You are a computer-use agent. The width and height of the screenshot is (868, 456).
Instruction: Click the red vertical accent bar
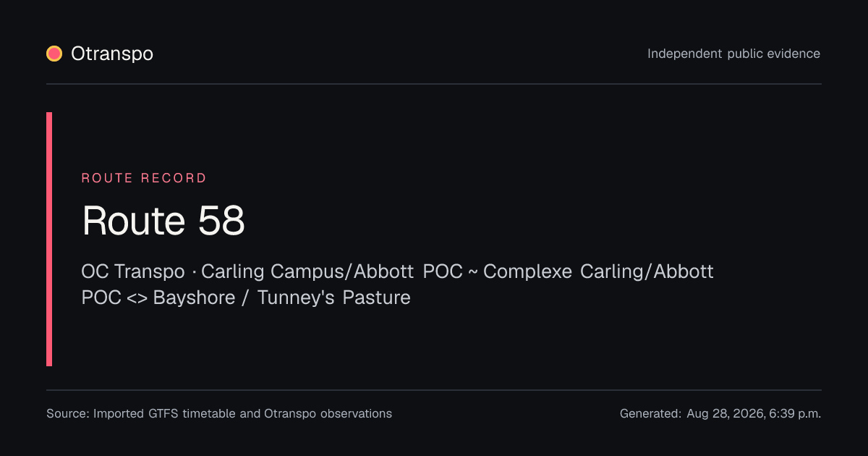click(49, 239)
